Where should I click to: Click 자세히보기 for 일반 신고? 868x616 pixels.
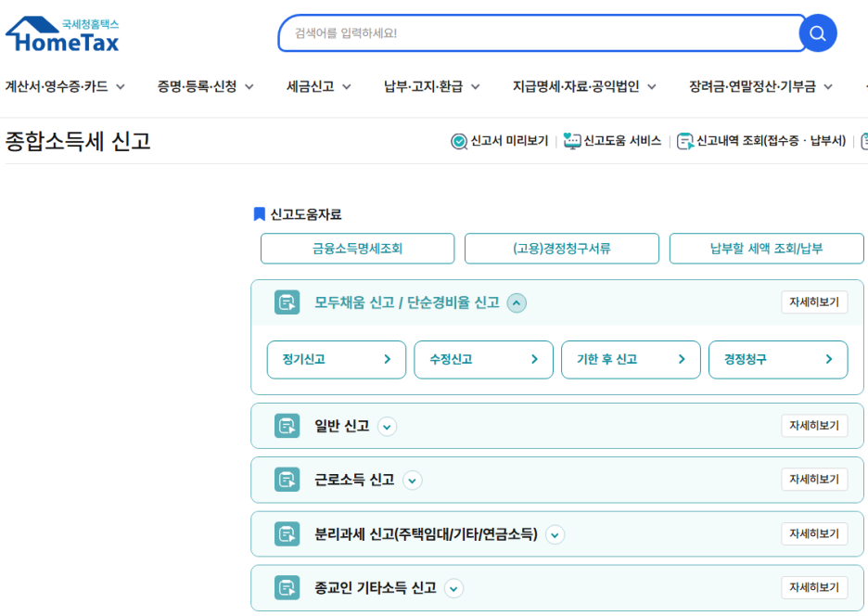pyautogui.click(x=814, y=426)
